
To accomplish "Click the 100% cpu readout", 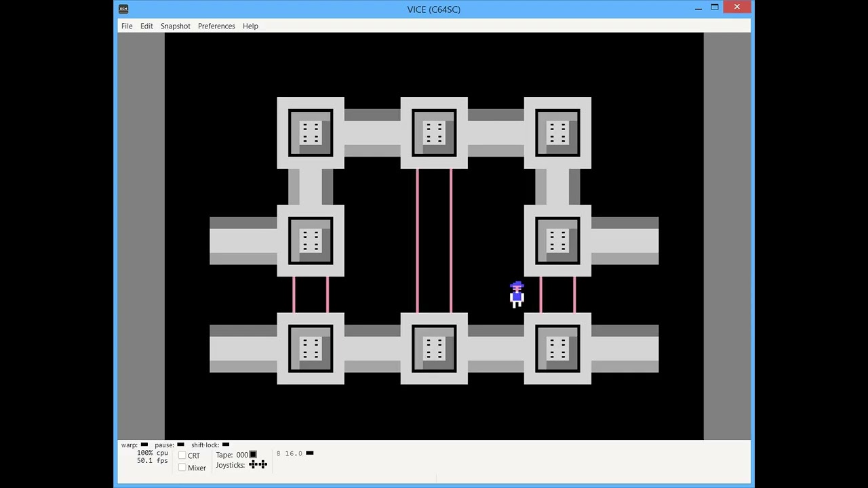I will pos(152,453).
